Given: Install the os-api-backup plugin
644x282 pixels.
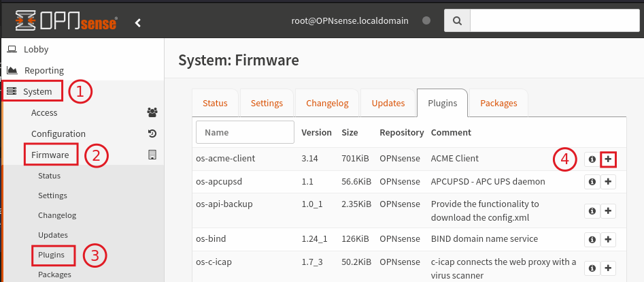Looking at the screenshot, I should point(608,210).
